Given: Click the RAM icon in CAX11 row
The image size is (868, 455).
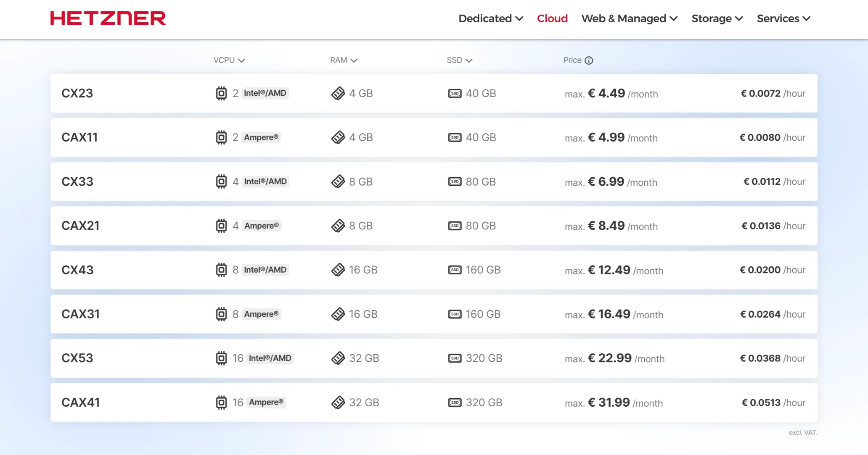Looking at the screenshot, I should 338,137.
